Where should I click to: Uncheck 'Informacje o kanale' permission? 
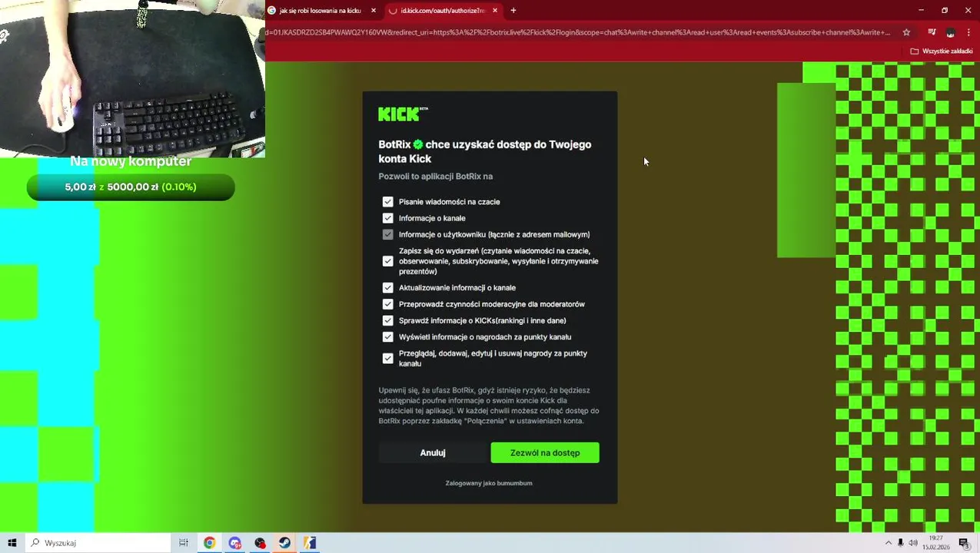387,218
